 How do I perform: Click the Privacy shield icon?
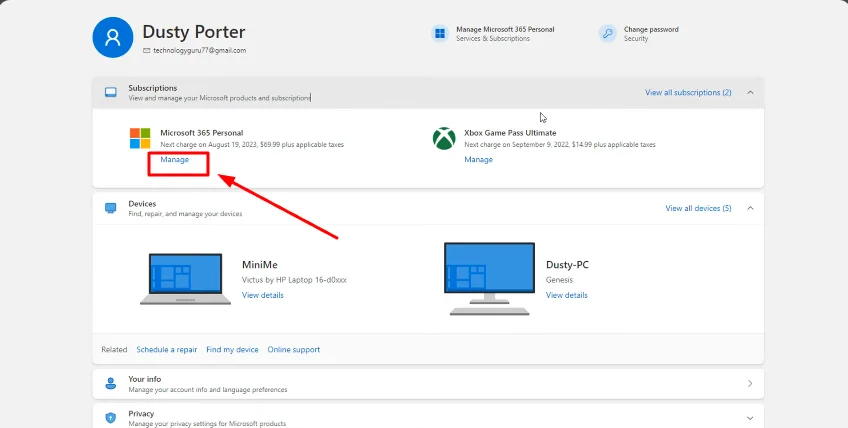pyautogui.click(x=111, y=418)
